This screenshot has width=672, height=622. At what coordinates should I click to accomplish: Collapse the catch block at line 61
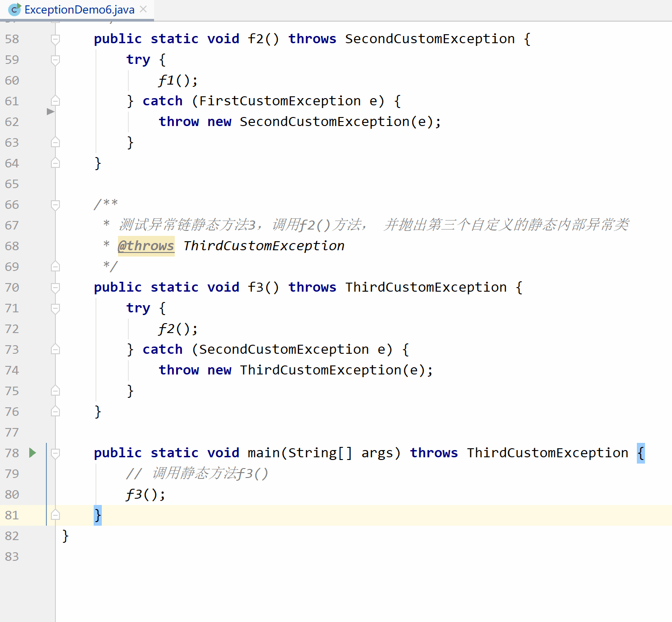pos(55,101)
